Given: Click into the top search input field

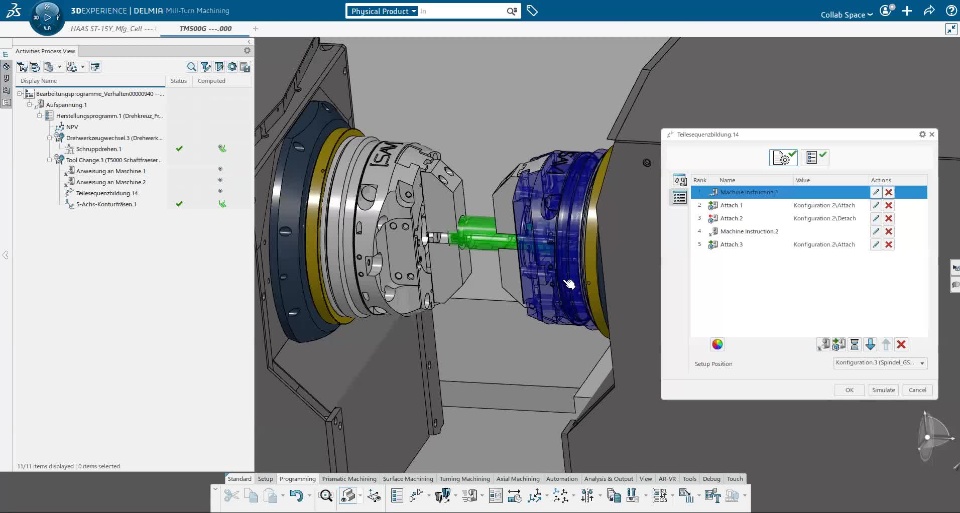Looking at the screenshot, I should click(462, 11).
